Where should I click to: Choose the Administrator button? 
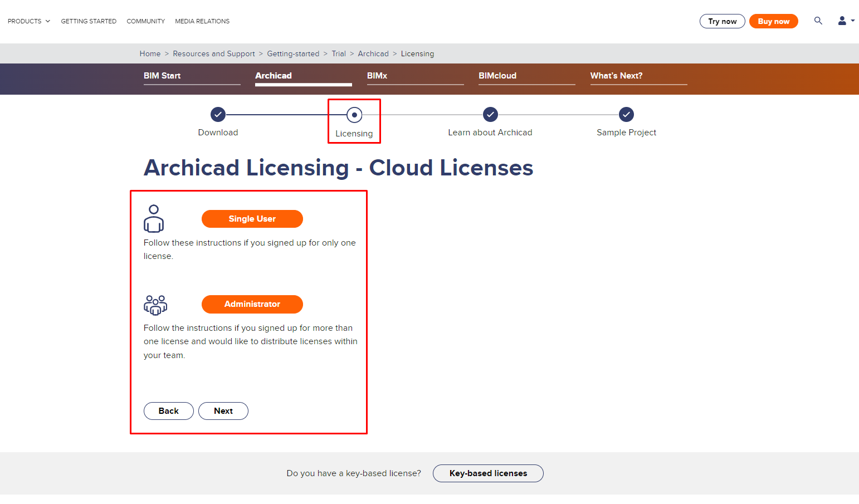252,304
